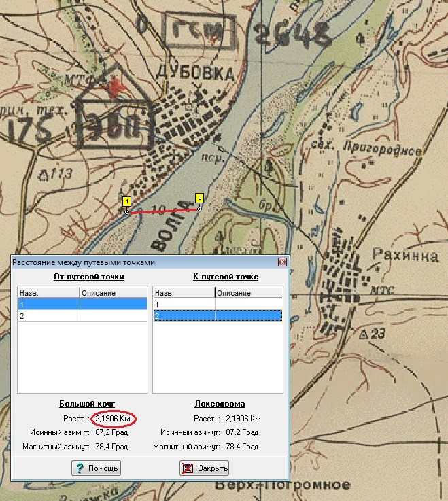This screenshot has width=448, height=501.
Task: Click the Локсодрома heading
Action: (220, 404)
